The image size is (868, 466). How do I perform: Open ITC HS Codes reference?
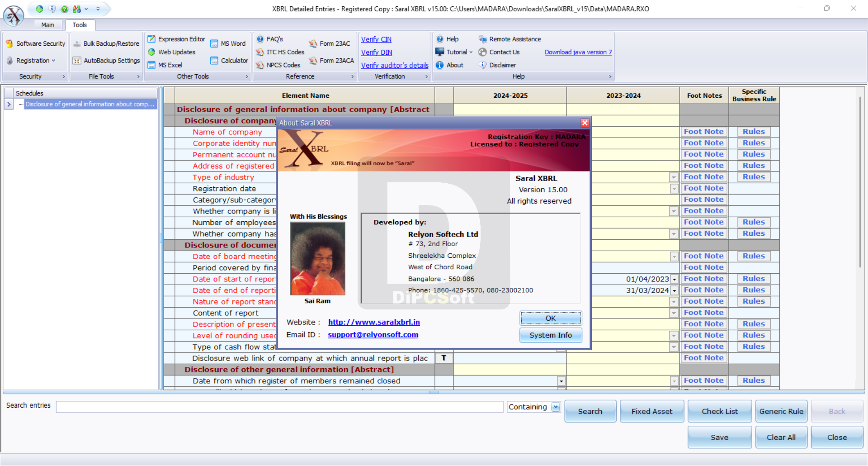[280, 52]
